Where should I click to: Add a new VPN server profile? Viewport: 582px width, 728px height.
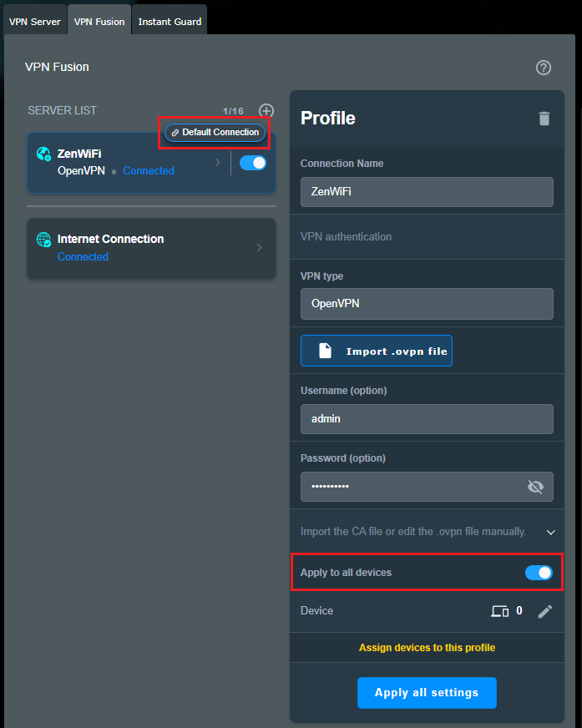pos(266,111)
